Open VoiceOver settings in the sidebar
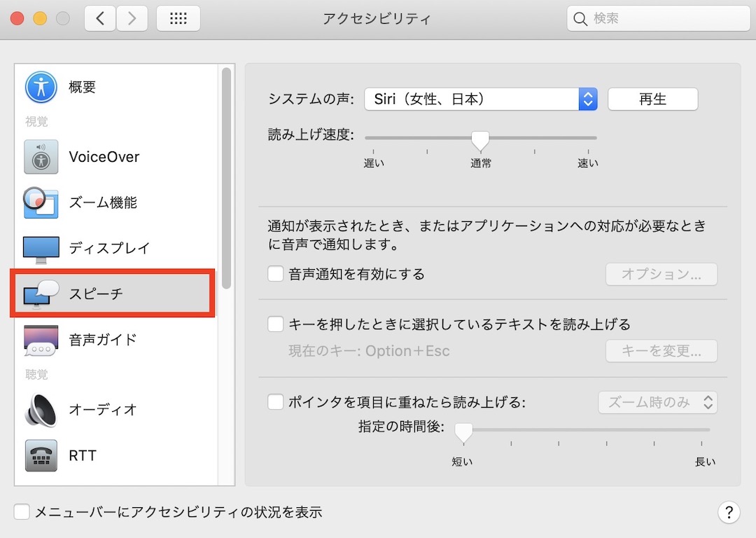The height and width of the screenshot is (538, 756). (x=104, y=156)
